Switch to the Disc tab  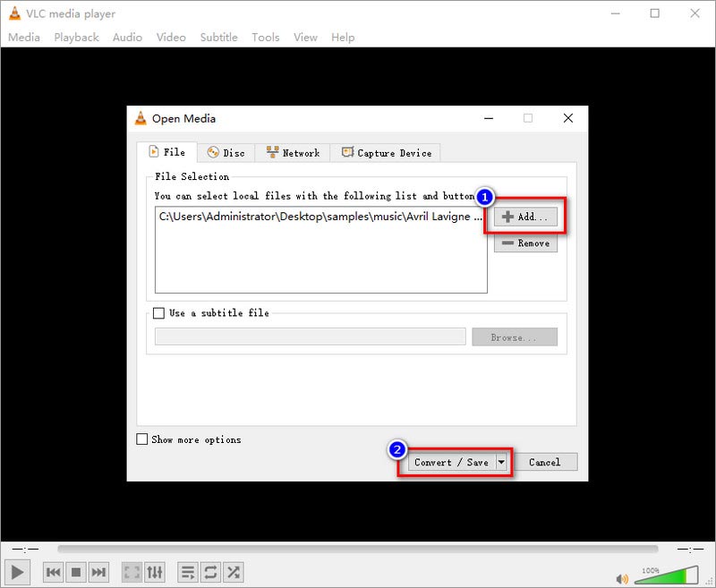(226, 153)
